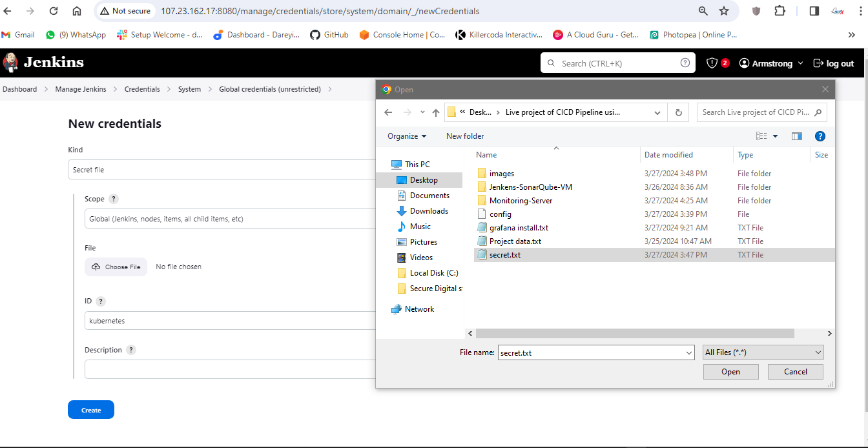This screenshot has width=868, height=448.
Task: Click the refresh button in Open dialog
Action: click(678, 112)
